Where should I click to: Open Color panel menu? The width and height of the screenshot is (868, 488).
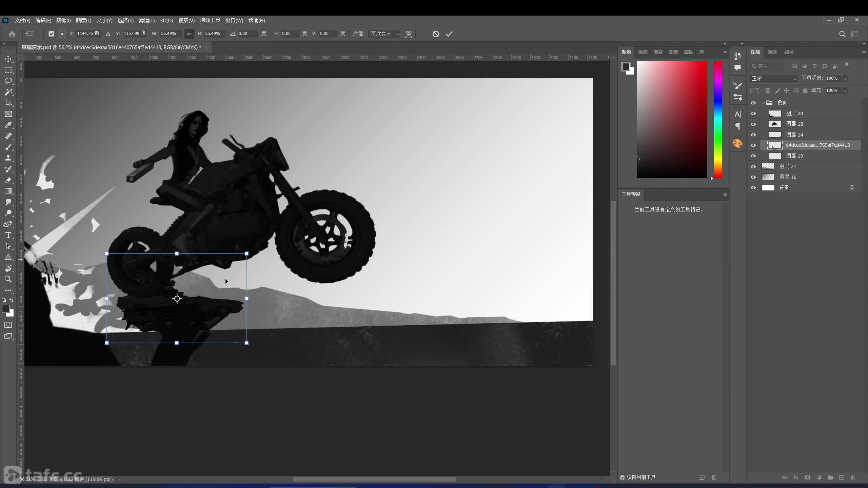coord(725,52)
